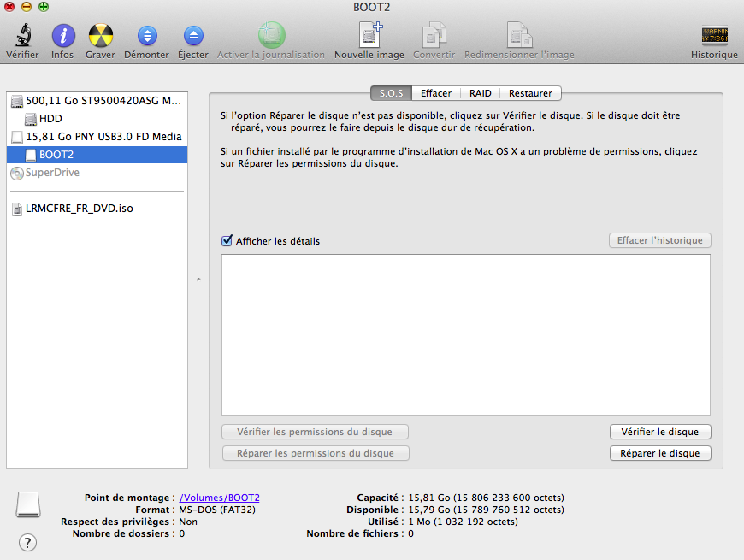Image resolution: width=744 pixels, height=560 pixels.
Task: Select the 15,81 Go PNY USB3.0 disk
Action: click(103, 137)
